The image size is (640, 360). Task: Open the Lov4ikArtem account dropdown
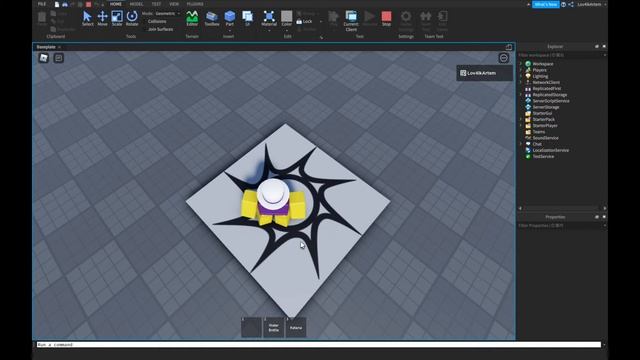591,4
